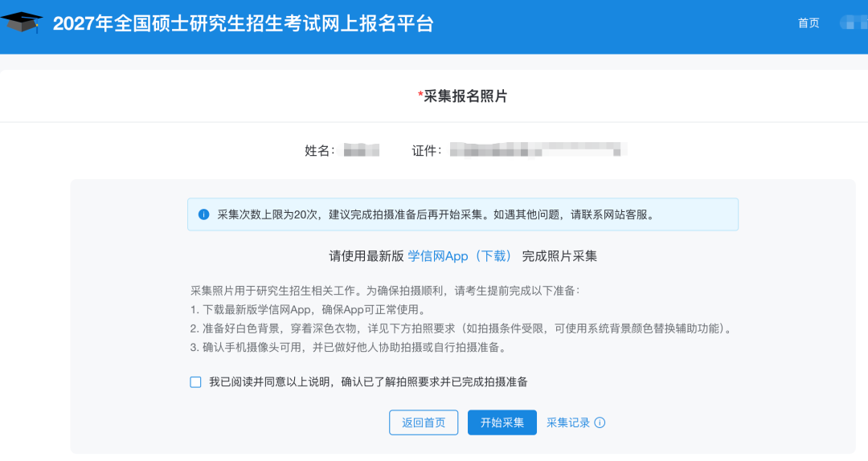Image resolution: width=868 pixels, height=461 pixels.
Task: Open the 采集记录 link
Action: [568, 422]
